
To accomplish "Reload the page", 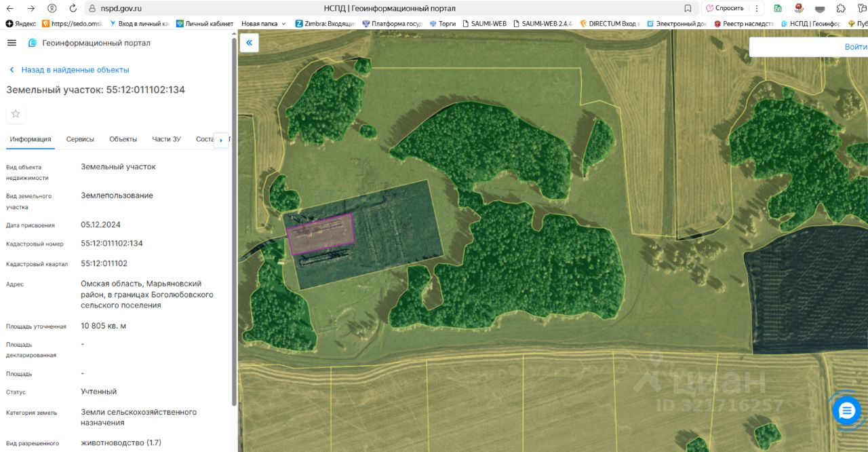I will [x=73, y=8].
